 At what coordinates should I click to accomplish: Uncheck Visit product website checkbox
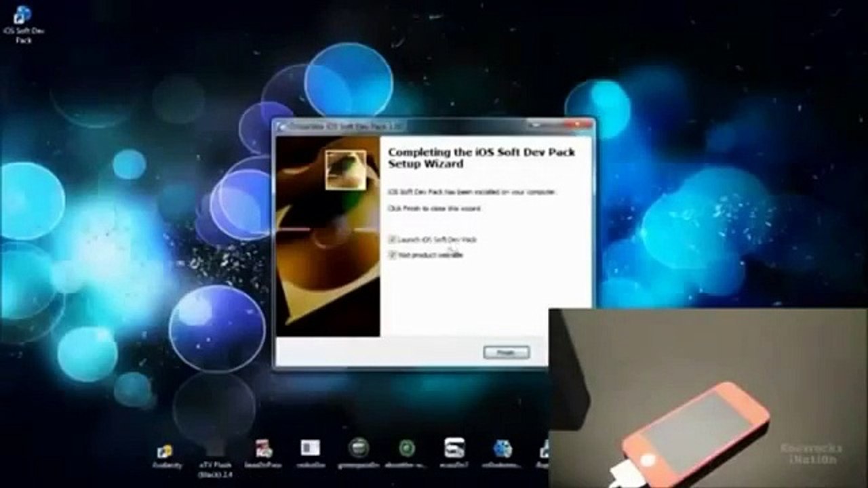[x=393, y=255]
